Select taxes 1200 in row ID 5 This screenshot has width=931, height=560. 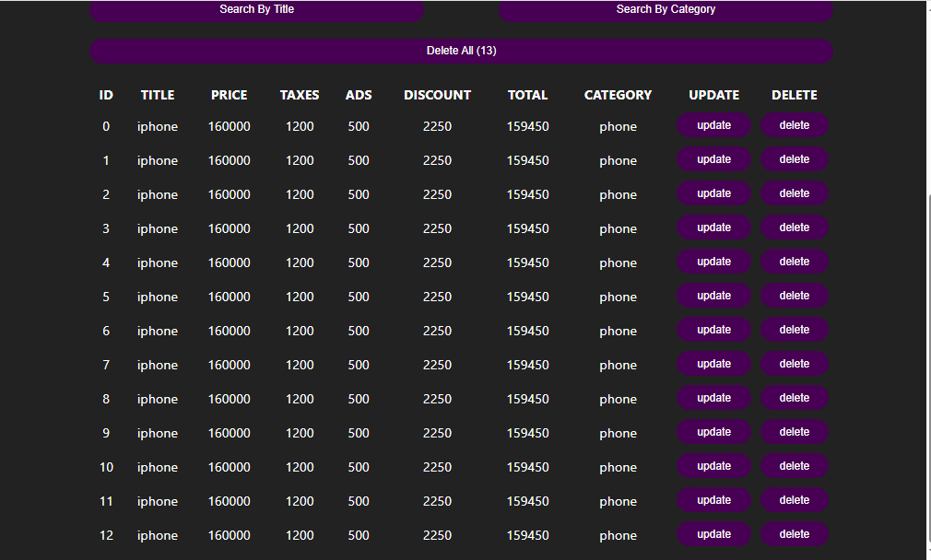pyautogui.click(x=300, y=297)
